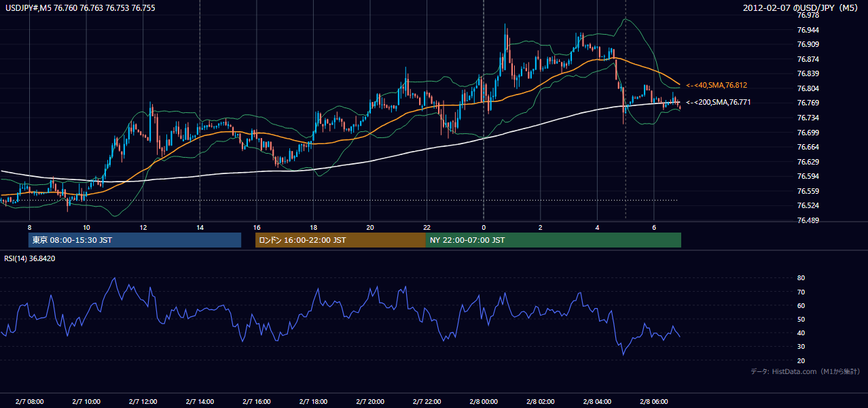868x408 pixels.
Task: Click the RSI 30 level label
Action: pos(801,347)
